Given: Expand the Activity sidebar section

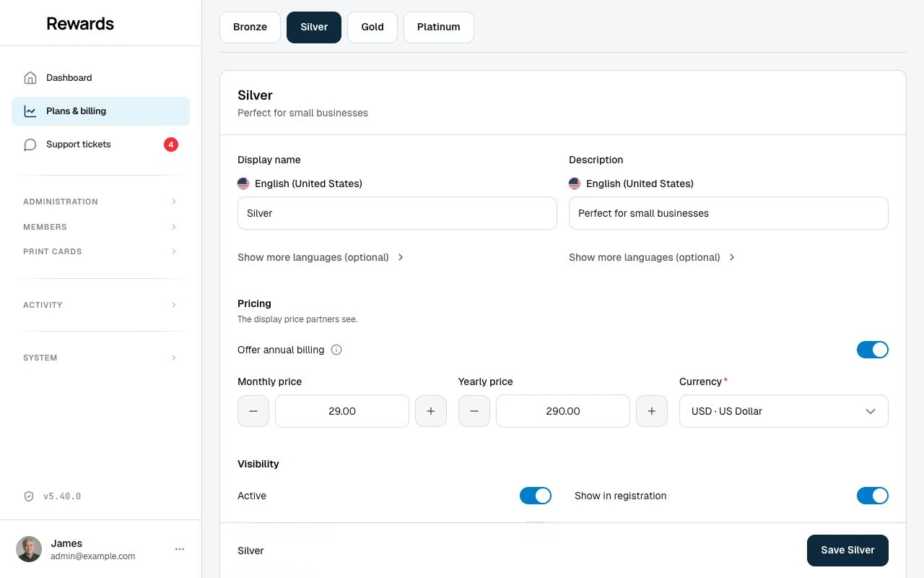Looking at the screenshot, I should click(100, 305).
